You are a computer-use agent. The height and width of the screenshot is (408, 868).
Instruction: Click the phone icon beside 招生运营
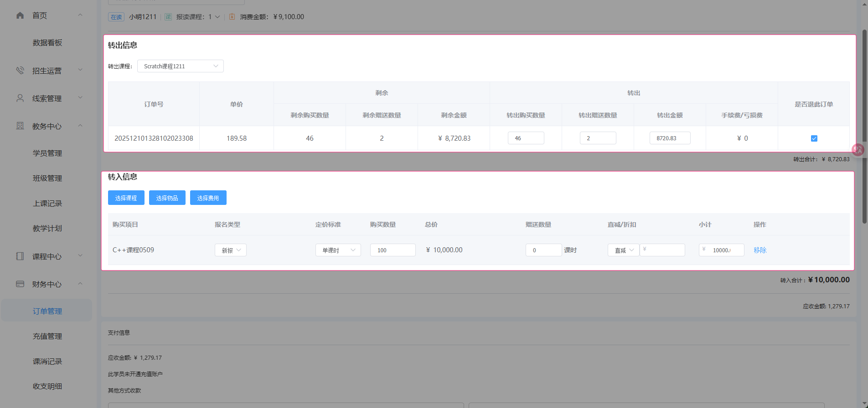click(x=20, y=71)
